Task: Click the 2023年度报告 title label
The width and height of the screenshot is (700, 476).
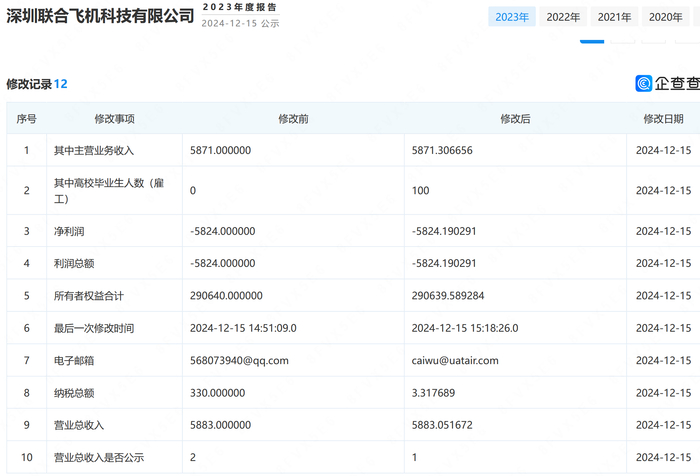Action: pos(240,7)
